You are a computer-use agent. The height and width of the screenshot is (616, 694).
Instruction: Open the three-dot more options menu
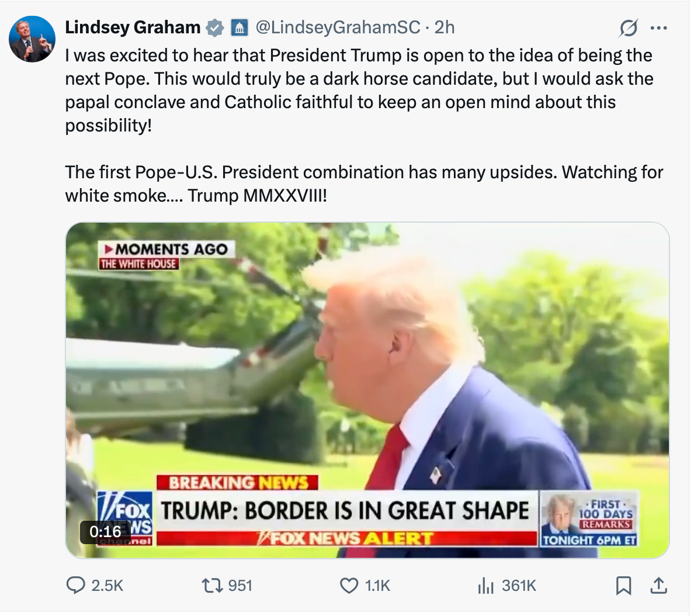658,28
